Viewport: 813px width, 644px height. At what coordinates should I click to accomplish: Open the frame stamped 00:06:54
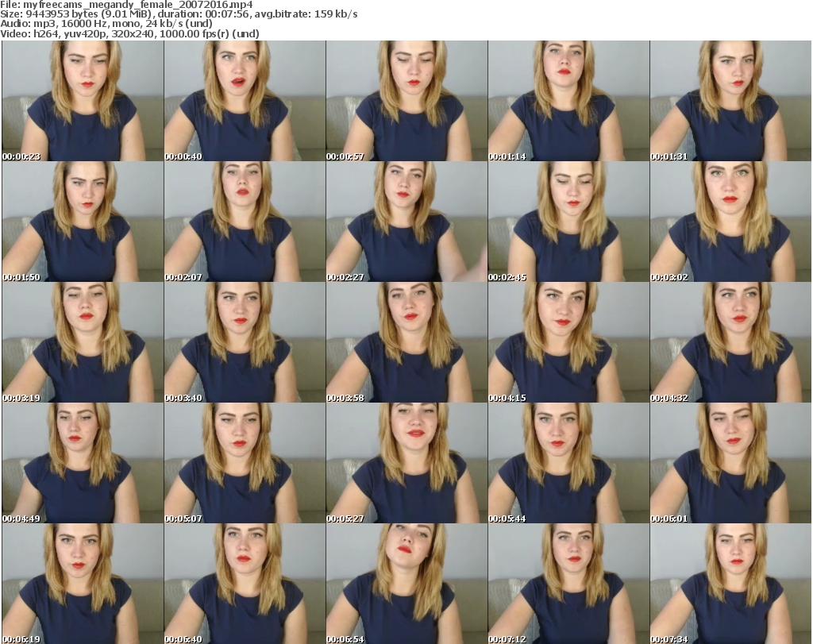[406, 584]
